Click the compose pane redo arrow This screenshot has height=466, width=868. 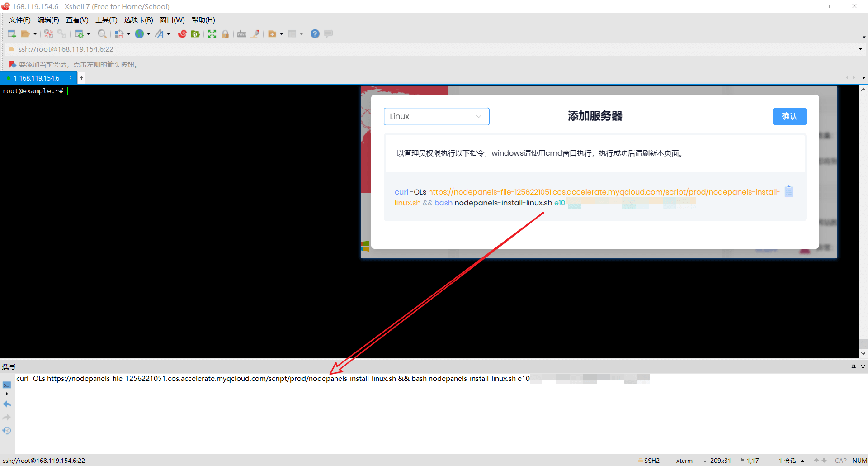point(7,417)
